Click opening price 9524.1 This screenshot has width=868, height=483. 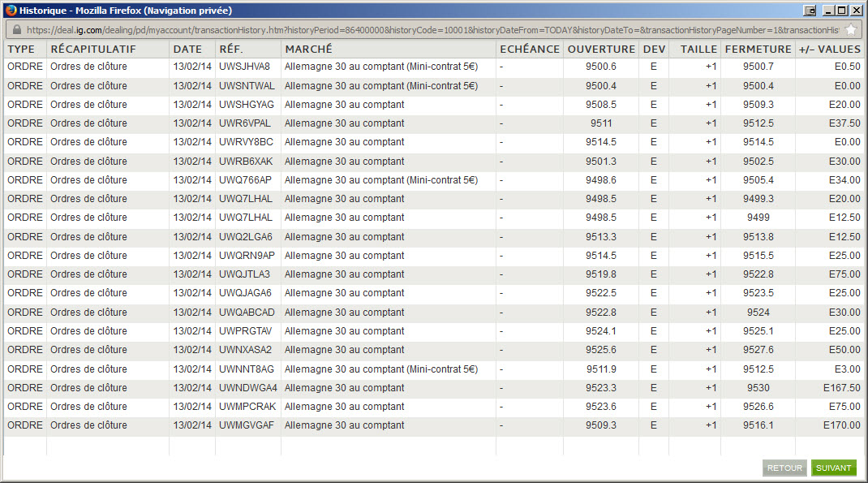(x=600, y=331)
